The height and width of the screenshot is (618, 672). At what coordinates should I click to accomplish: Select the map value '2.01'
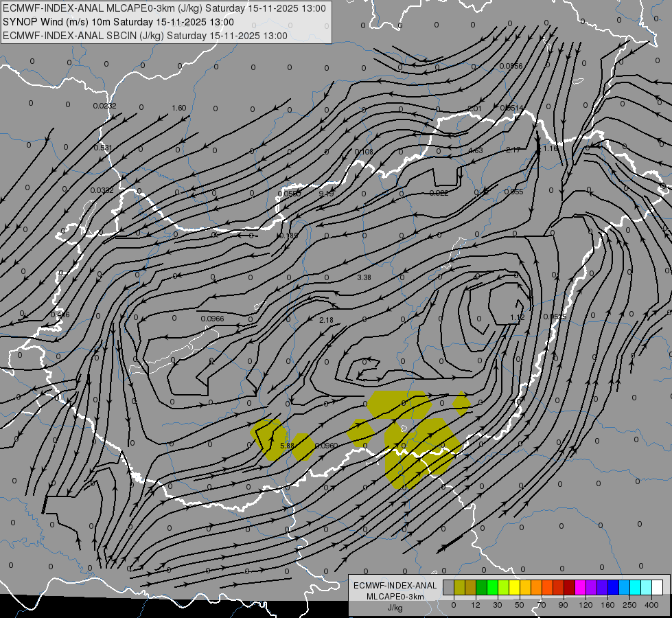pos(474,108)
